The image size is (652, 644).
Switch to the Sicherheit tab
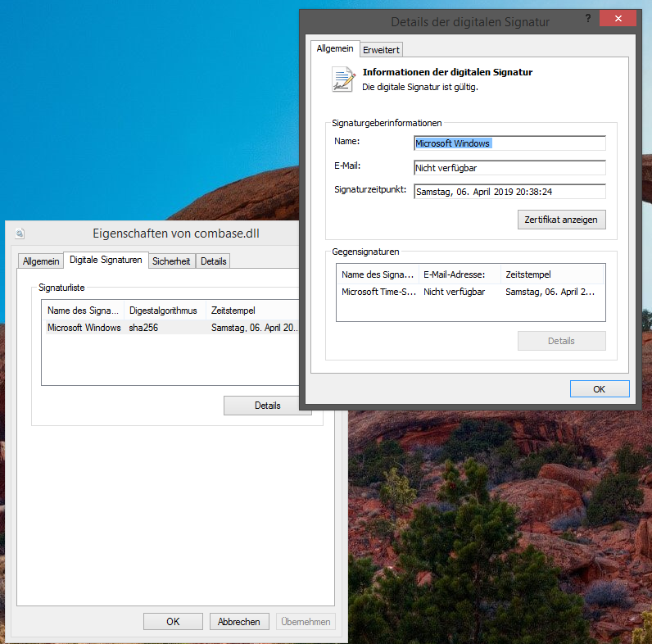pos(171,261)
